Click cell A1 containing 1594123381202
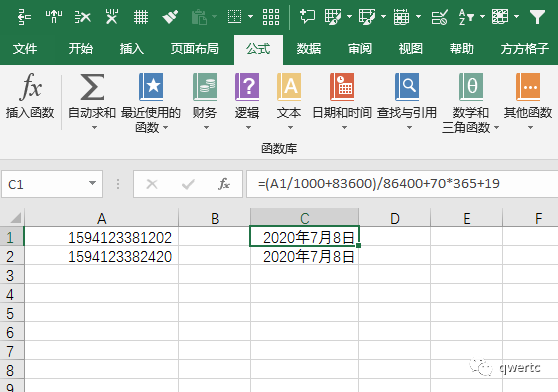Screen dimensions: 558x392 (x=101, y=237)
